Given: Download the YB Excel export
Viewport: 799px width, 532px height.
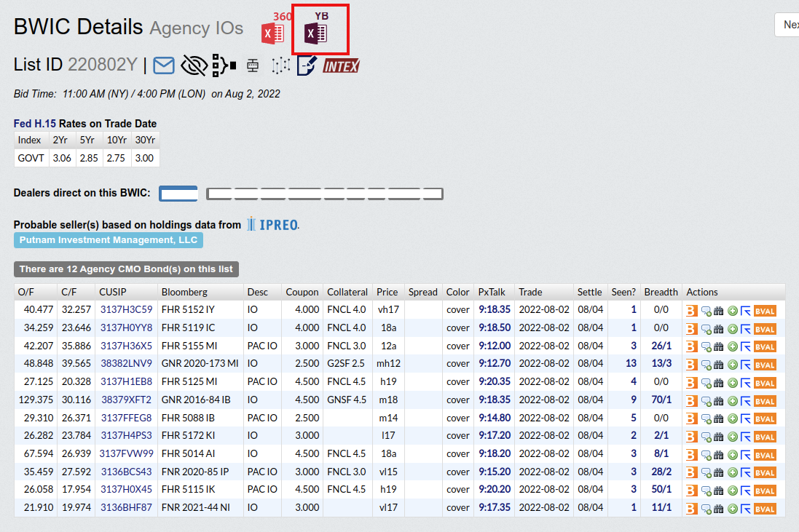Looking at the screenshot, I should [x=317, y=33].
